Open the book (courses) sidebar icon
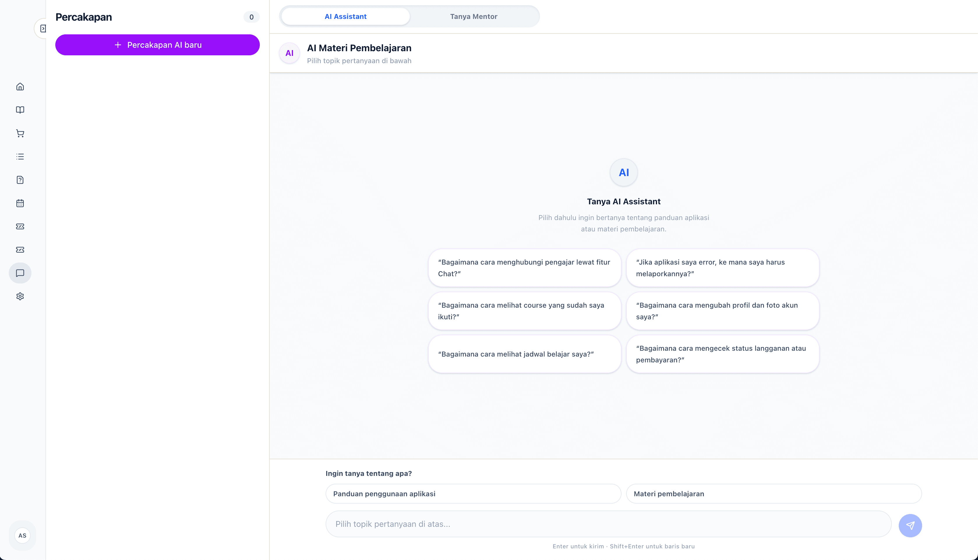 pyautogui.click(x=20, y=110)
